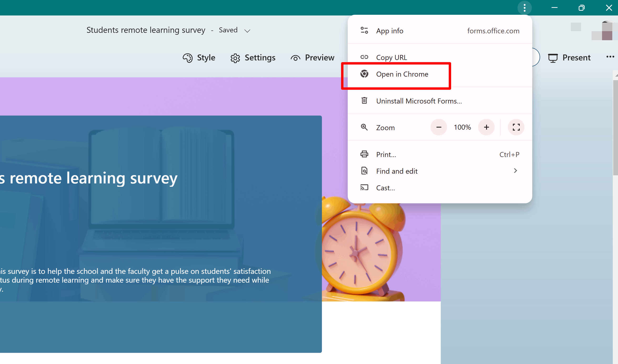Choose Copy URL from the menu
Image resolution: width=618 pixels, height=364 pixels.
391,57
